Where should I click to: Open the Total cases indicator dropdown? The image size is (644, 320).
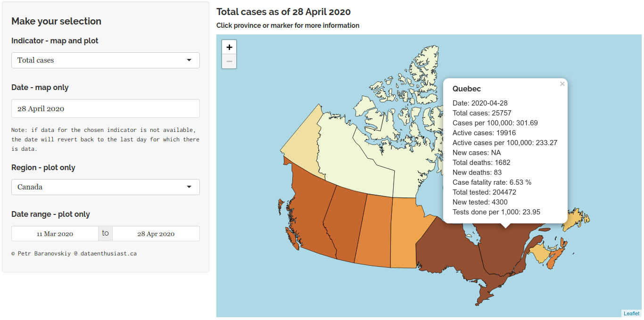[106, 60]
